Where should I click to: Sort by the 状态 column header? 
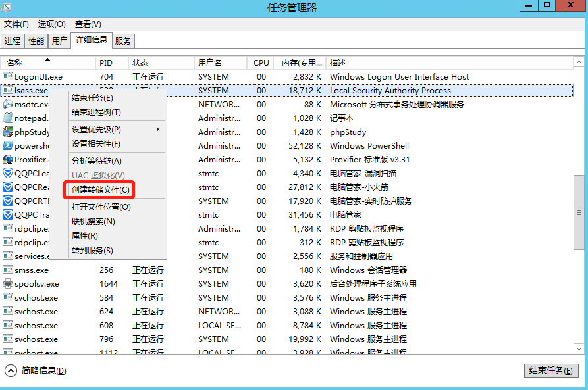click(x=161, y=62)
